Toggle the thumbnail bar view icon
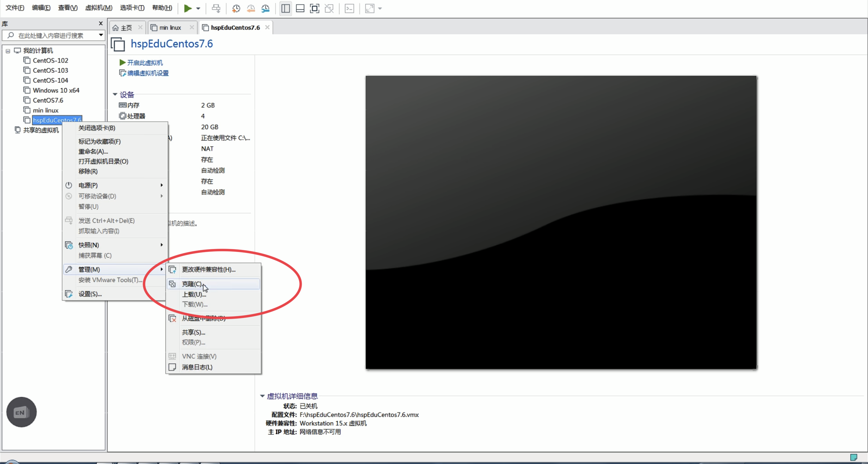 coord(300,9)
